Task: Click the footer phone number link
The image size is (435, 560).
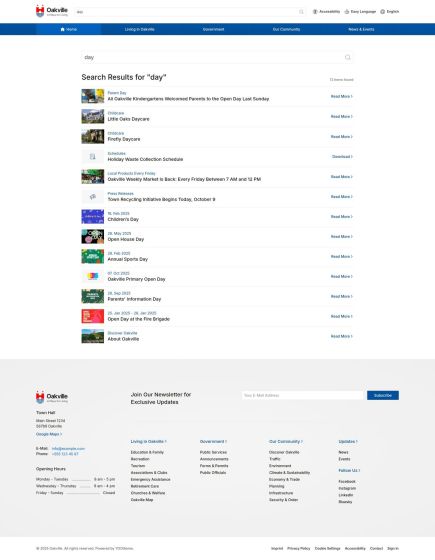Action: [65, 454]
